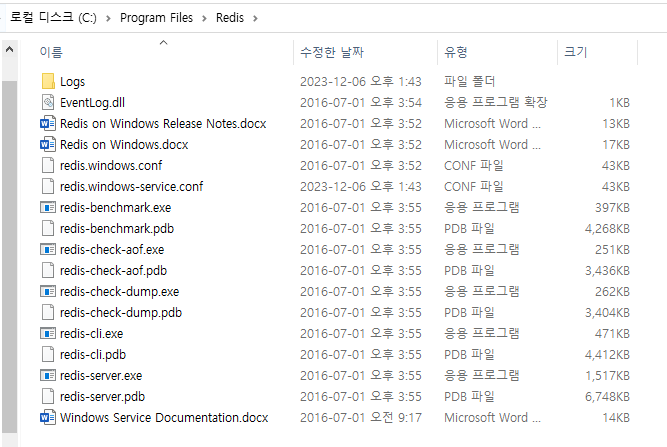Click the redis-benchmark.exe application icon
Viewport: 667px width, 447px height.
[48, 208]
